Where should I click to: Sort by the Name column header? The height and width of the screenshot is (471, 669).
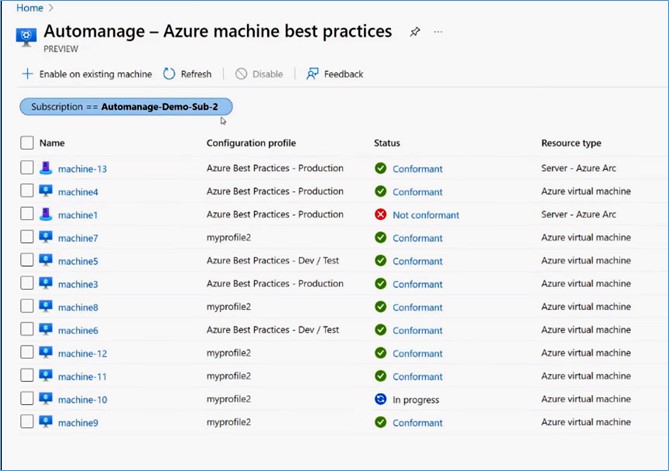pos(52,143)
